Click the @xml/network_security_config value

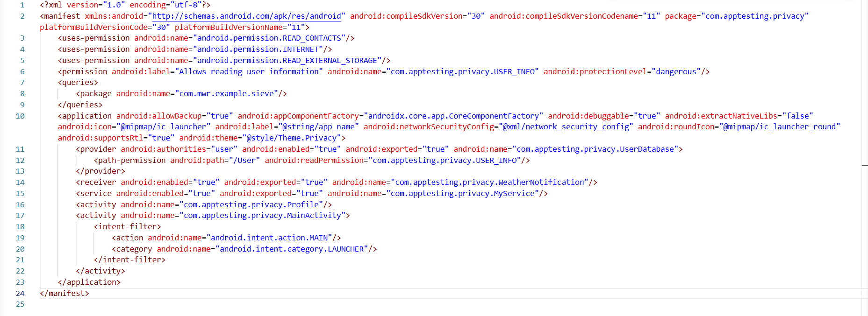[x=566, y=127]
